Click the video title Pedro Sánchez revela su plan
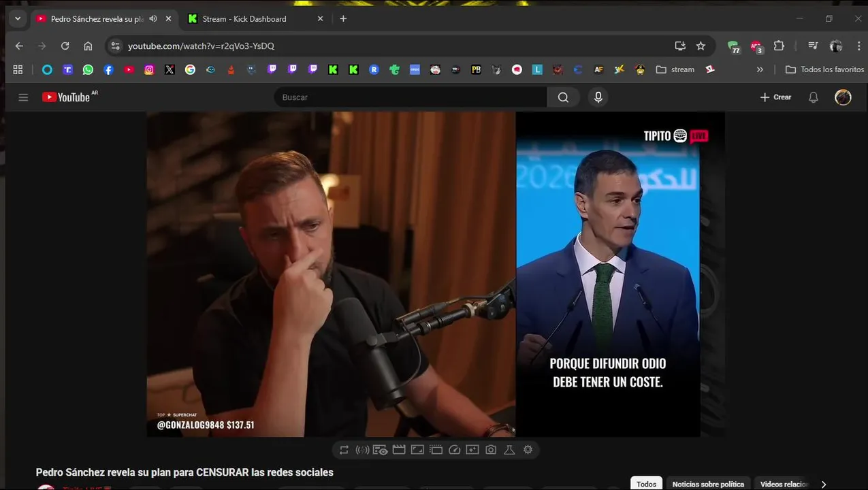The width and height of the screenshot is (868, 490). 184,472
